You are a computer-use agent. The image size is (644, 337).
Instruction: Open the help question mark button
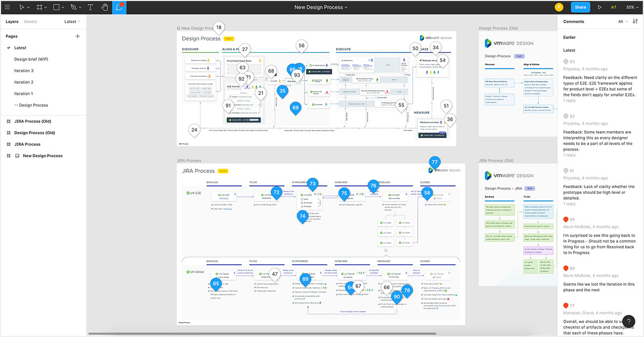tap(628, 321)
